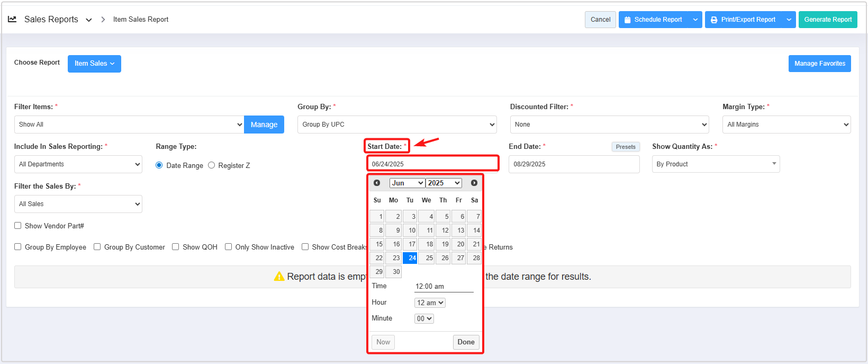
Task: Expand the Schedule Report dropdown arrow
Action: 695,20
